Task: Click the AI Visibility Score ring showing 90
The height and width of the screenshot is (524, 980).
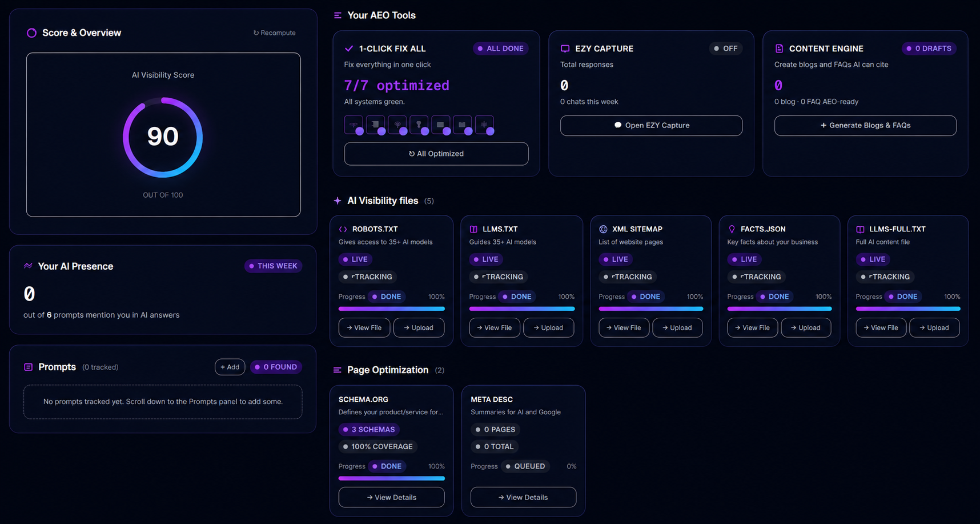Action: (163, 137)
